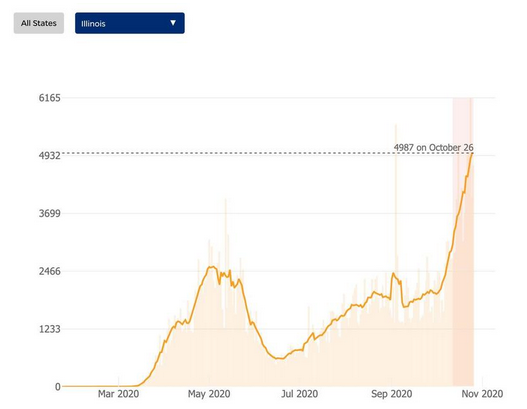Click the Mar 2020 axis label
This screenshot has height=409, width=527.
coord(118,394)
